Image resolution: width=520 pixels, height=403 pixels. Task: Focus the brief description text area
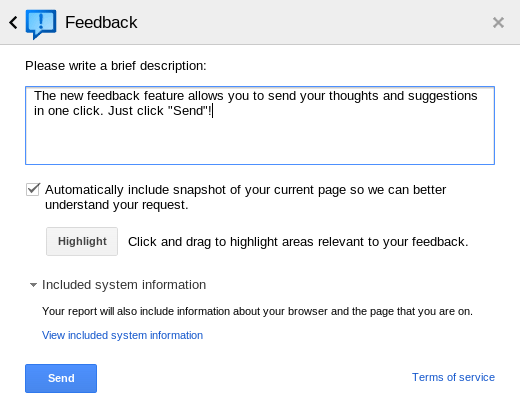(x=260, y=125)
